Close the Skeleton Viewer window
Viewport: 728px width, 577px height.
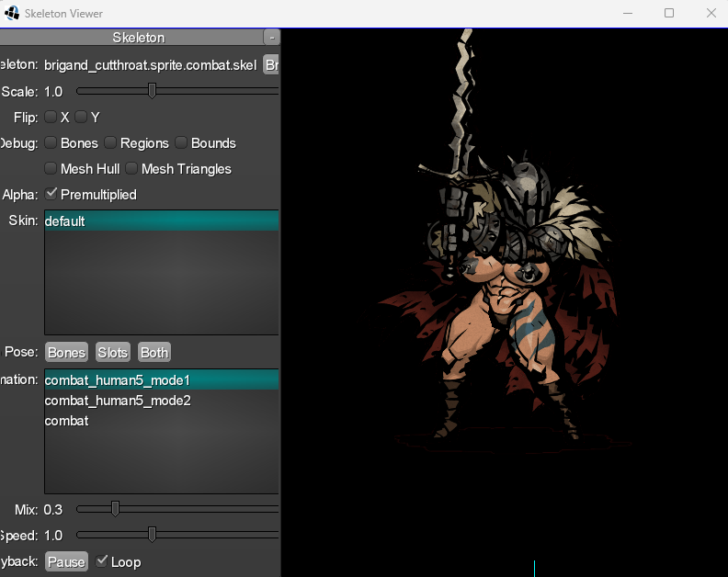click(711, 13)
